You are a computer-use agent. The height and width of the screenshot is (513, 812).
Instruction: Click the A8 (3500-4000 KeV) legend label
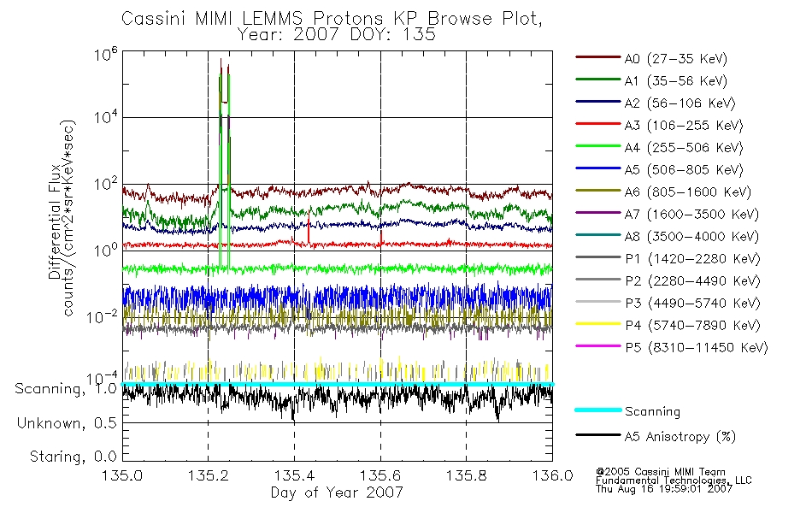(x=691, y=237)
